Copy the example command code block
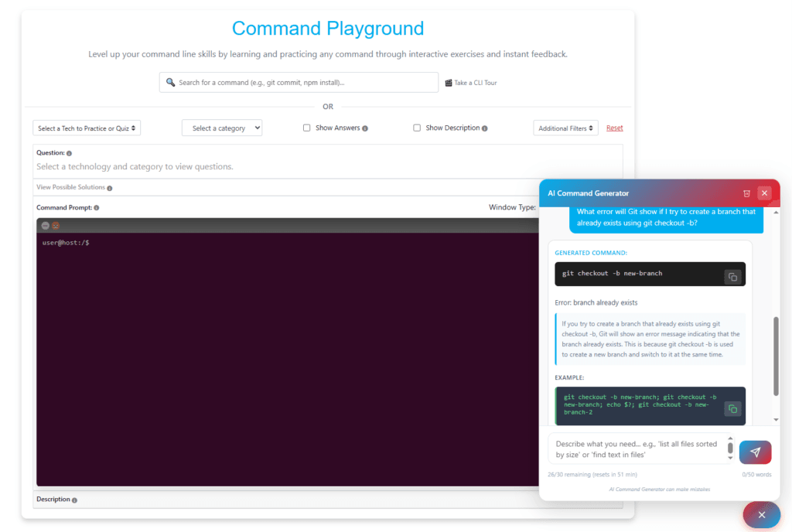The height and width of the screenshot is (532, 792). click(732, 408)
